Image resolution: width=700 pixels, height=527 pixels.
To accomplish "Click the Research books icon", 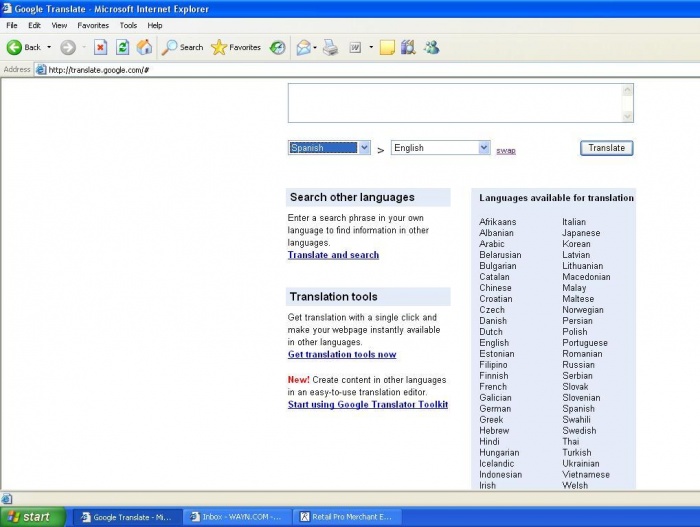I will pyautogui.click(x=408, y=47).
